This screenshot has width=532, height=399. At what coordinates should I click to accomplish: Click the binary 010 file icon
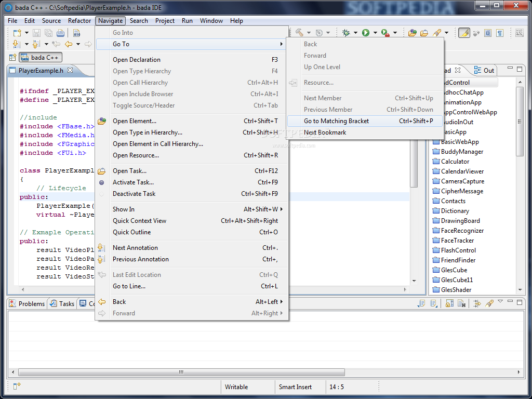tap(76, 33)
